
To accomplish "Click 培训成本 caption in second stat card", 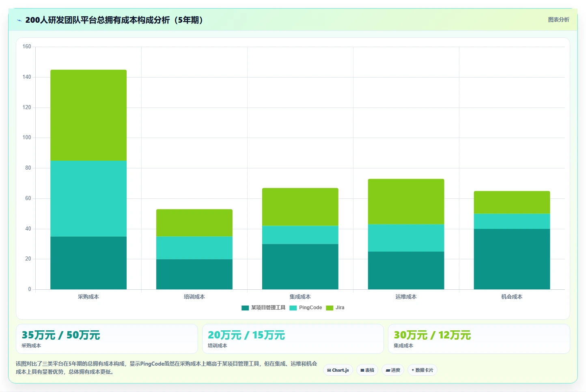I will click(218, 346).
